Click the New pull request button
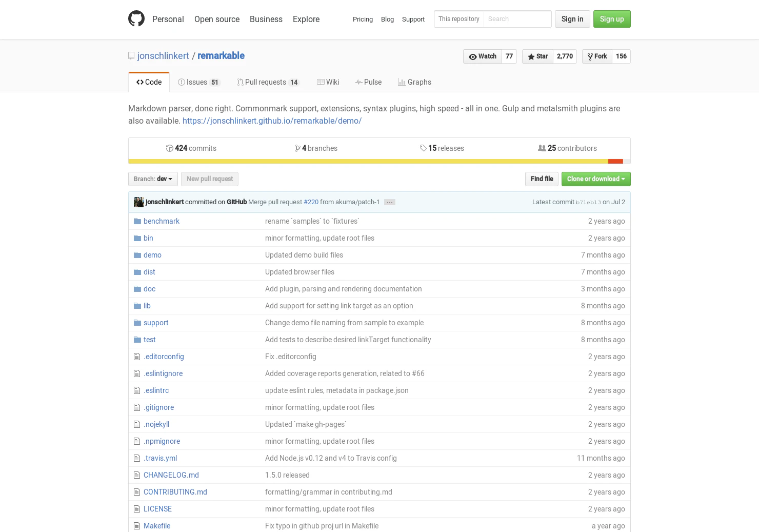 click(x=210, y=179)
